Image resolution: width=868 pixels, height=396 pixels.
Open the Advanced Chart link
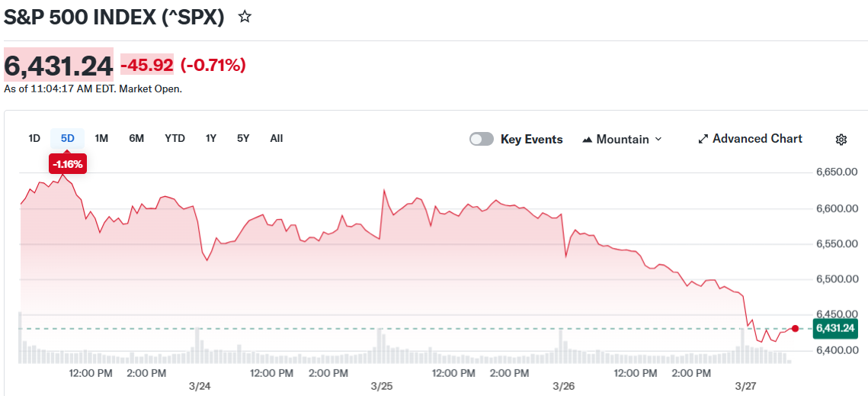pos(757,138)
